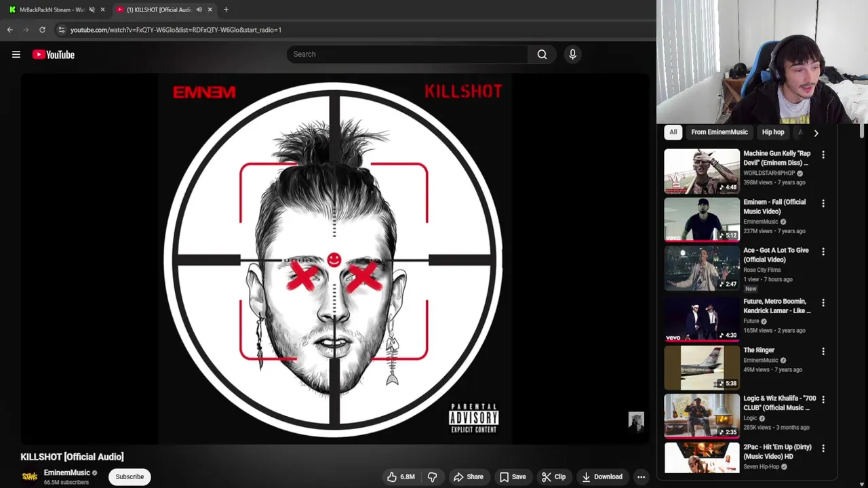Dislike the KILLSHOT video
The height and width of the screenshot is (488, 868).
432,476
